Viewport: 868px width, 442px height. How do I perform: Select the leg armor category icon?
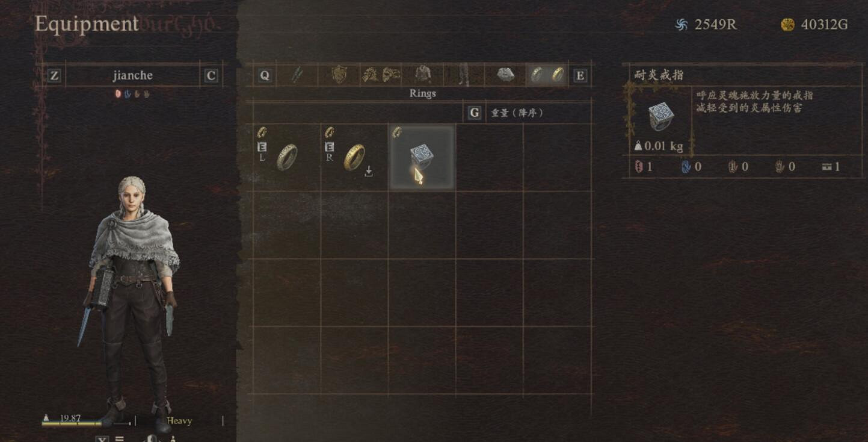coord(464,75)
